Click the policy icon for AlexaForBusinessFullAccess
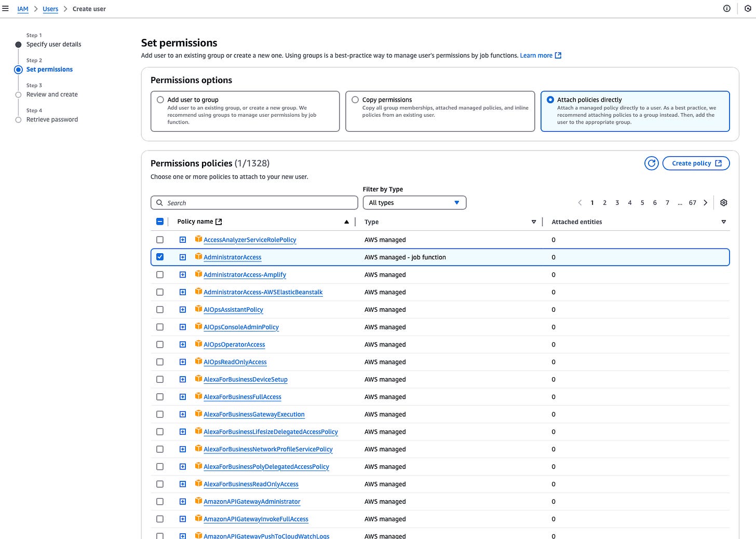This screenshot has height=539, width=756. [198, 396]
